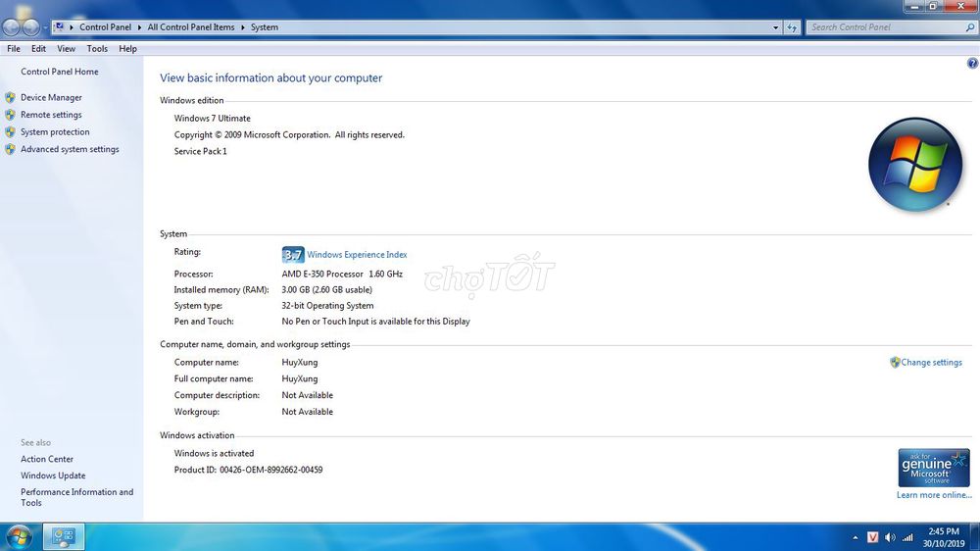
Task: Click the genuine Microsoft software badge
Action: click(934, 468)
